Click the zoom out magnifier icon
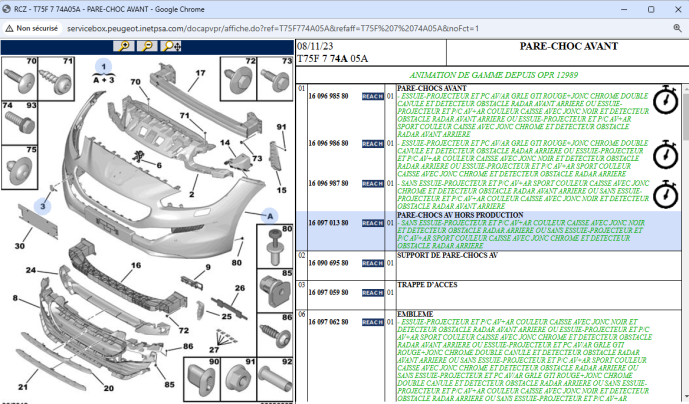Image resolution: width=689 pixels, height=404 pixels. point(147,46)
